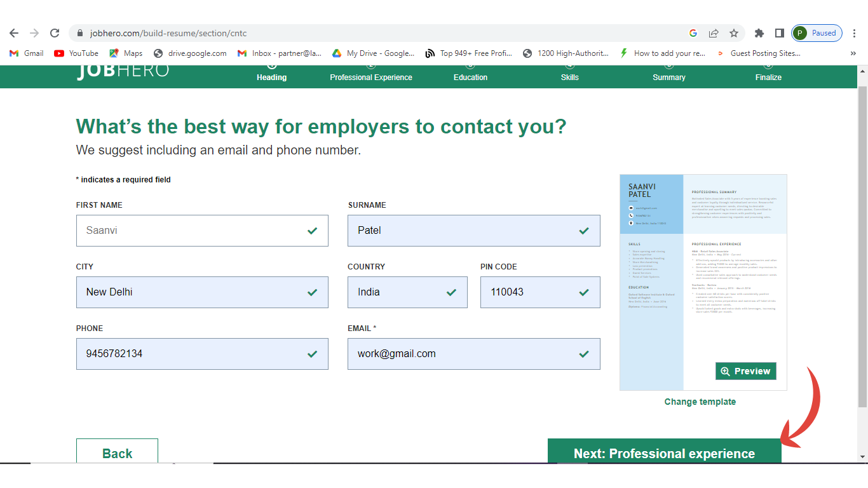This screenshot has height=488, width=868.
Task: Reload the page with refresh icon
Action: 55,33
